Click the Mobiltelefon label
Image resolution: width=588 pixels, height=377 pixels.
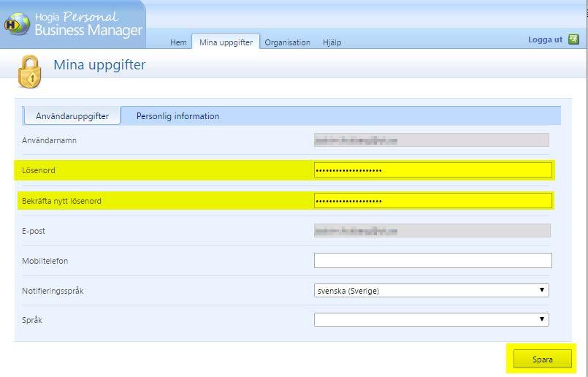pos(45,261)
